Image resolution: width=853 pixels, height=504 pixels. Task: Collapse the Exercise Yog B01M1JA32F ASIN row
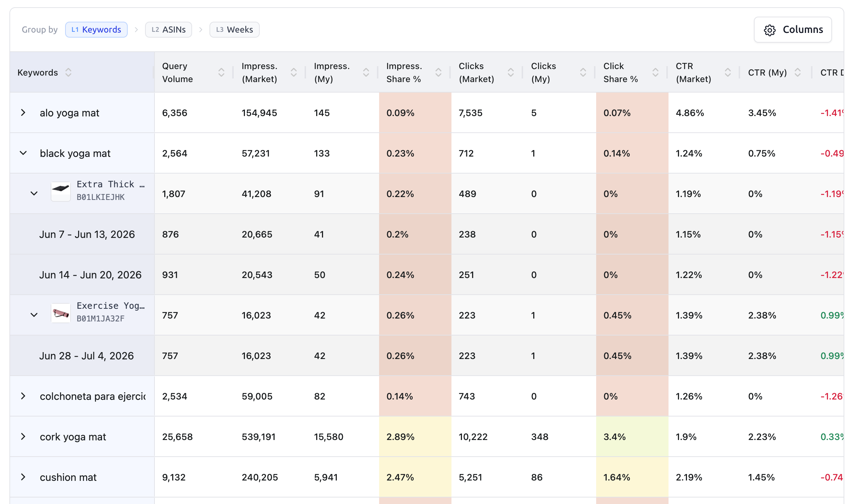point(34,315)
